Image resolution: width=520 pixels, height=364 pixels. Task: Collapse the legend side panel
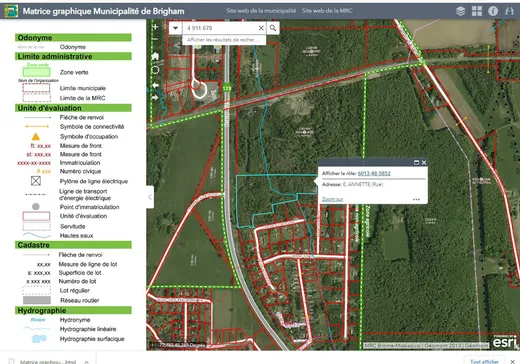coord(150,197)
